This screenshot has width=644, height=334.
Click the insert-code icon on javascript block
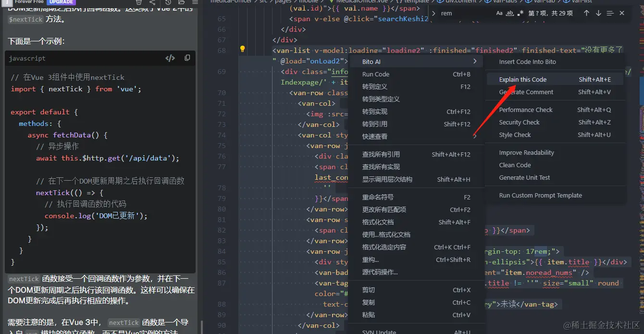coord(170,58)
